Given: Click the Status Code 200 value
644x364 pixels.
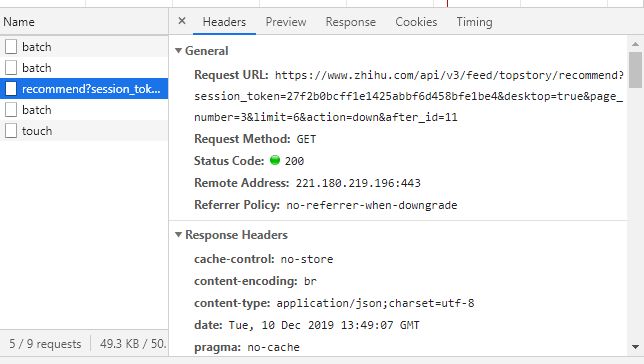Looking at the screenshot, I should [294, 161].
